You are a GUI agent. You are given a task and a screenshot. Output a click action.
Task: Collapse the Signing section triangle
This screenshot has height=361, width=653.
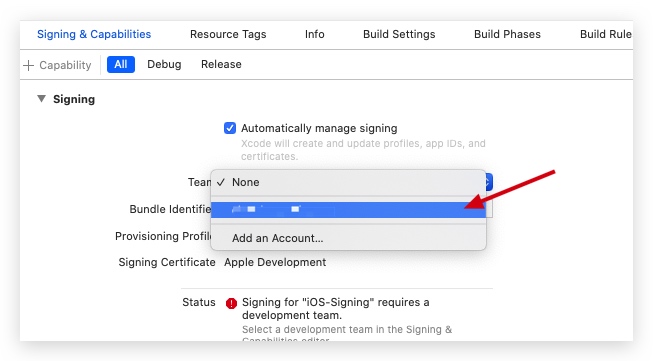41,99
